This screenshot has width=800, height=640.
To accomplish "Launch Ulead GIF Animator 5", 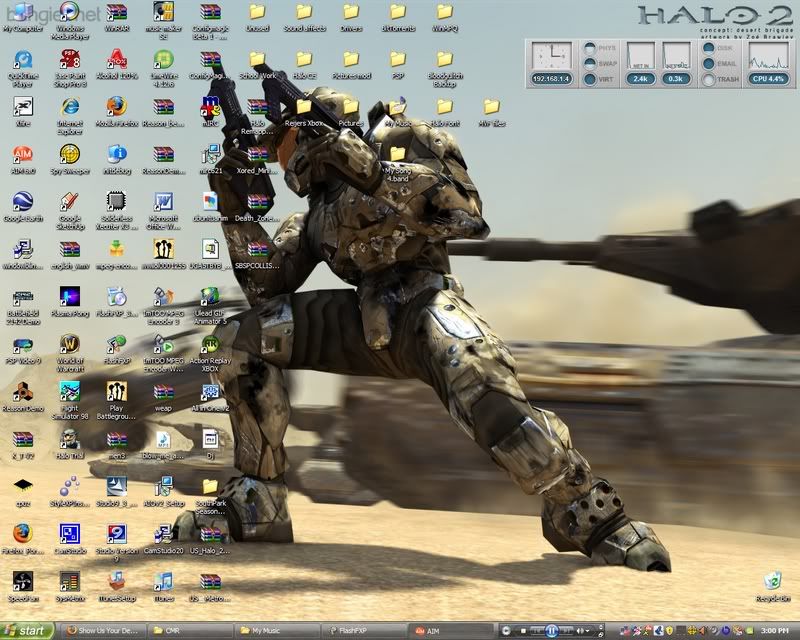I will (x=210, y=306).
